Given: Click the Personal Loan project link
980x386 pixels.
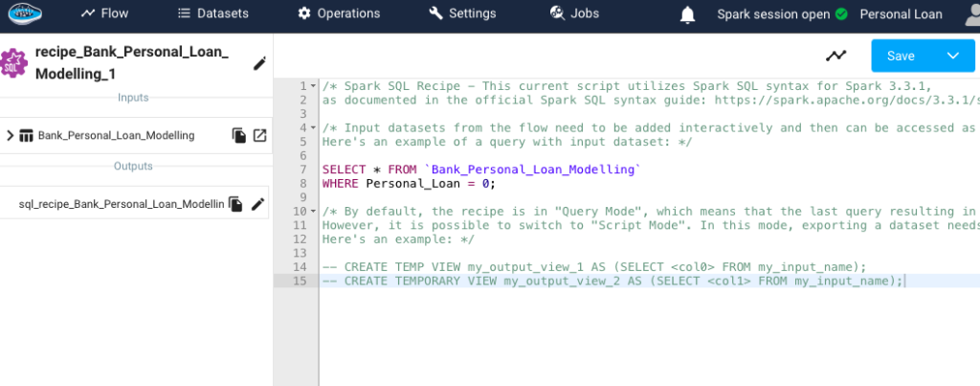Looking at the screenshot, I should [901, 14].
